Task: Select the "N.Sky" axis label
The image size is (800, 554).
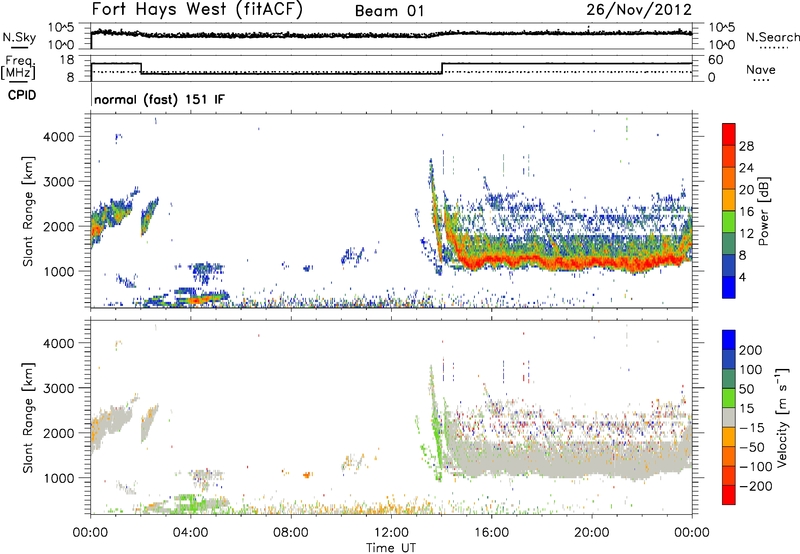Action: click(x=19, y=37)
